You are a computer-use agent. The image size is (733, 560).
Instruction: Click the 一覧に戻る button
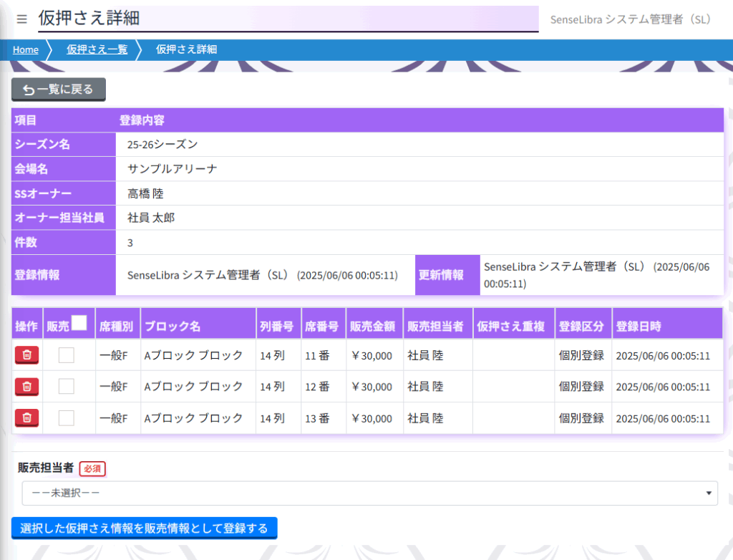coord(59,90)
